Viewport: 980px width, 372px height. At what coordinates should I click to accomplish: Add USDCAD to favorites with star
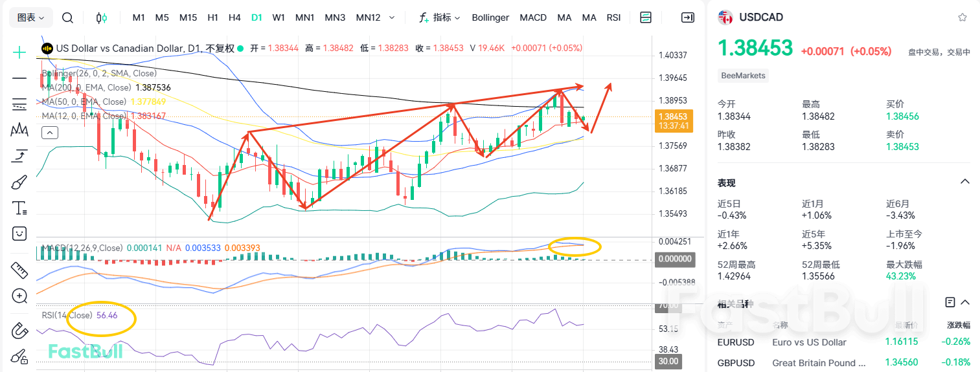click(962, 17)
